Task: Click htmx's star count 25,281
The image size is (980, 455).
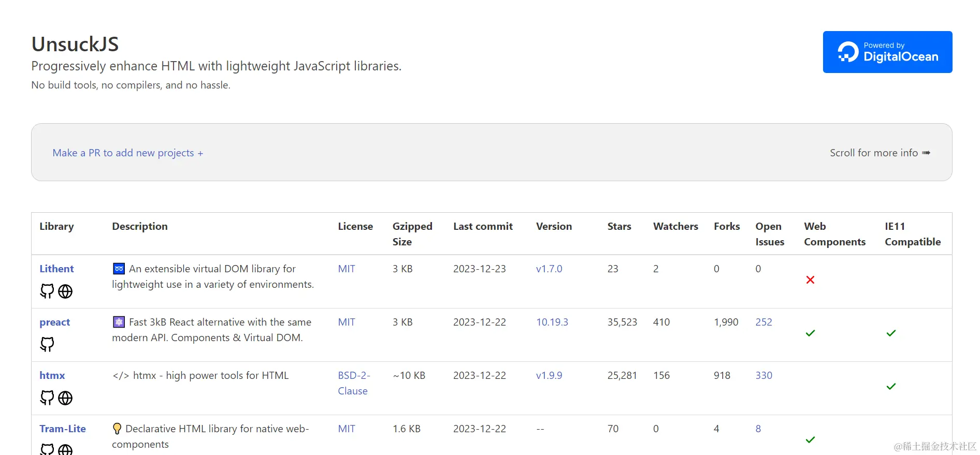Action: click(x=622, y=375)
